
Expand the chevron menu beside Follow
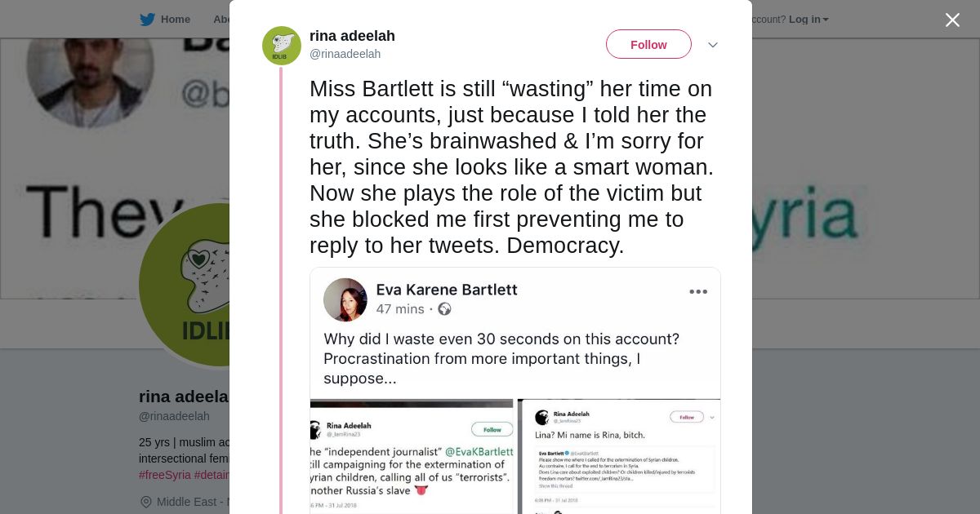pos(712,45)
